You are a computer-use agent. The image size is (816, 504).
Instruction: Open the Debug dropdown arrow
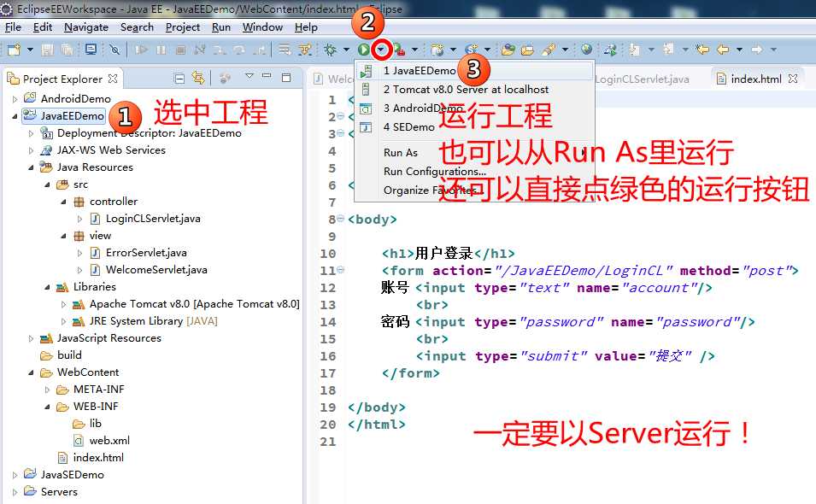[346, 50]
